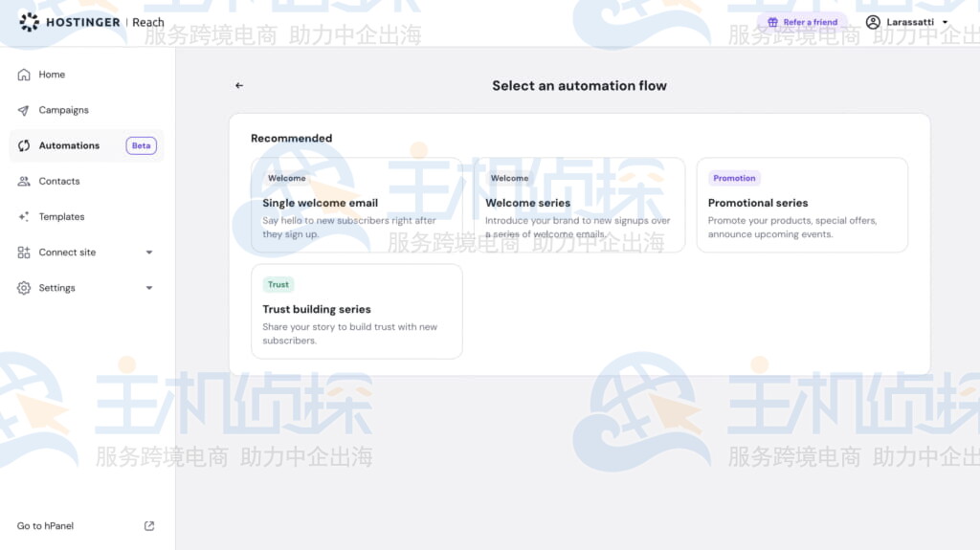980x550 pixels.
Task: Expand the Settings submenu arrow
Action: [149, 288]
